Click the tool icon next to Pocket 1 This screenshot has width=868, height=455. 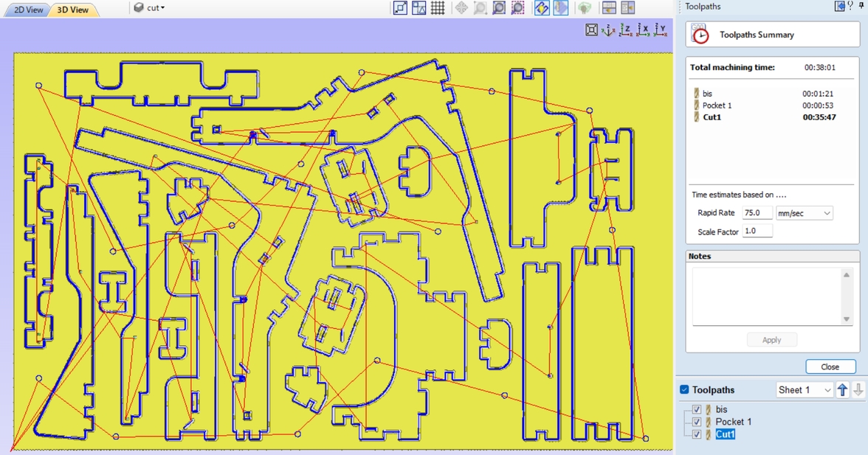tap(697, 105)
